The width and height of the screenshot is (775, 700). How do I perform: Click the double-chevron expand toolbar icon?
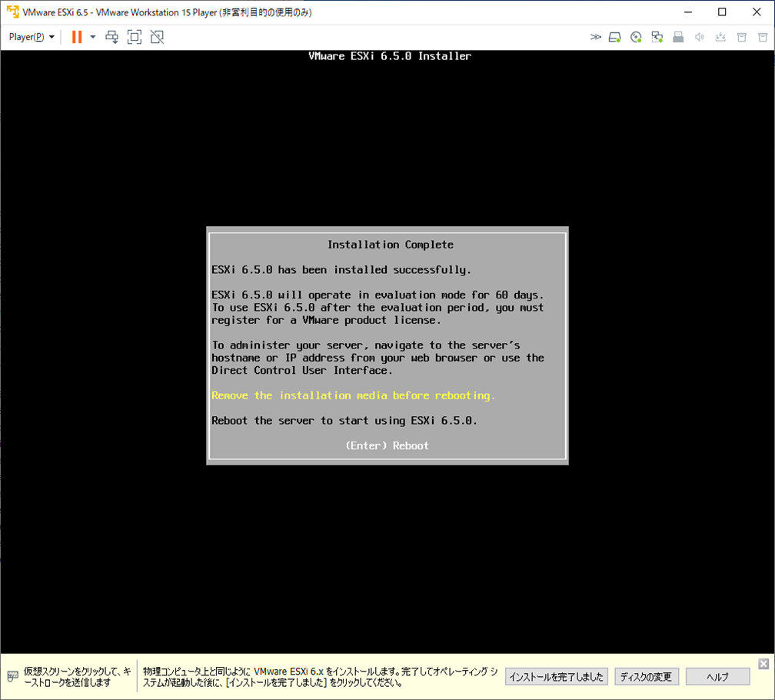coord(596,37)
